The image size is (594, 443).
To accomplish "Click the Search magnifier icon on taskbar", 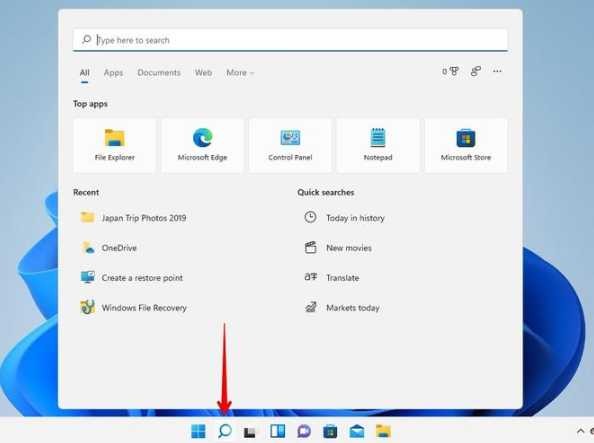I will pos(225,431).
